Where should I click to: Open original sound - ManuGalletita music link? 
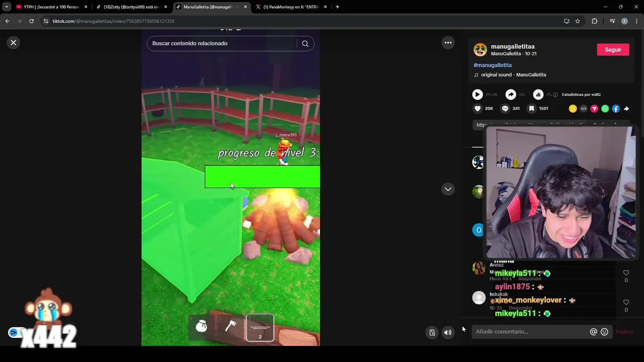(513, 75)
